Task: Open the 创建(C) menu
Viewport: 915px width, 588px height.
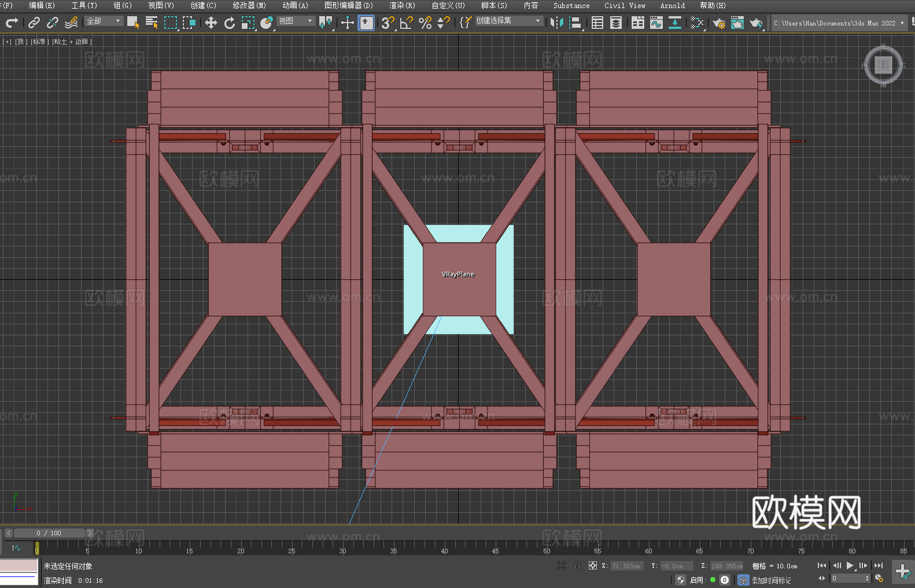Action: coord(203,5)
